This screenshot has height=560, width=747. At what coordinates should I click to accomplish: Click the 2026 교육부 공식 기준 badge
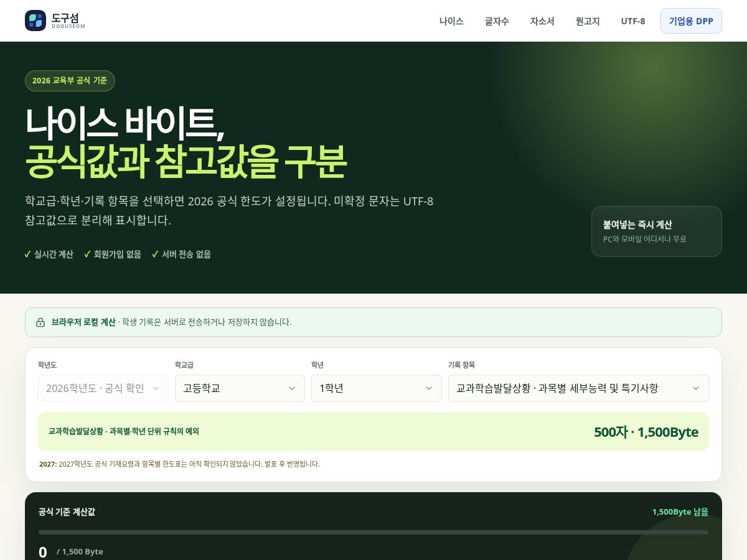[x=70, y=81]
